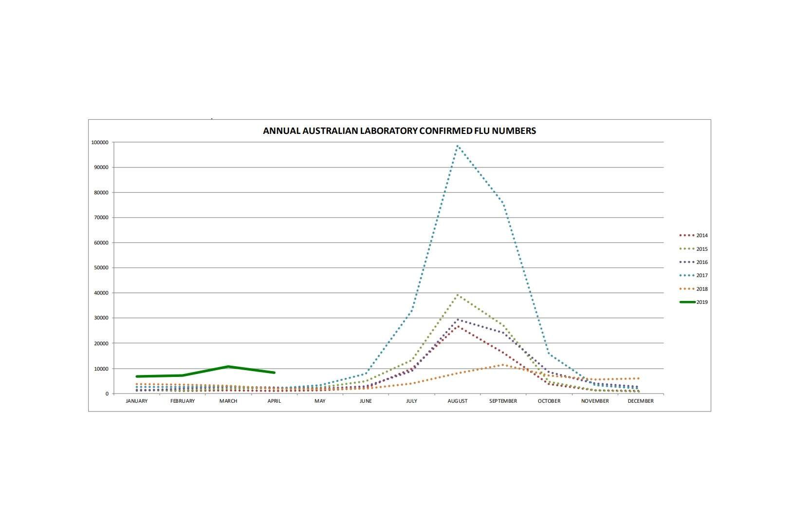Select the 2017 blue dotted legend marker
Image resolution: width=812 pixels, height=505 pixels.
686,275
